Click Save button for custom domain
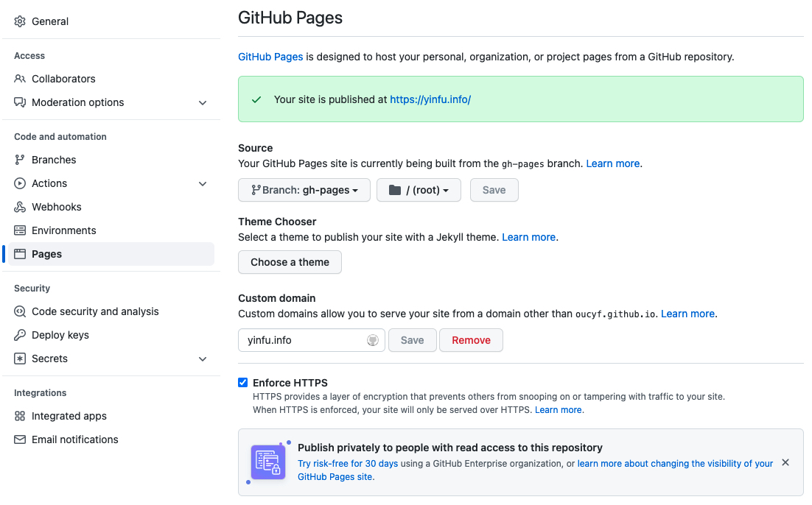812x505 pixels. (x=412, y=340)
